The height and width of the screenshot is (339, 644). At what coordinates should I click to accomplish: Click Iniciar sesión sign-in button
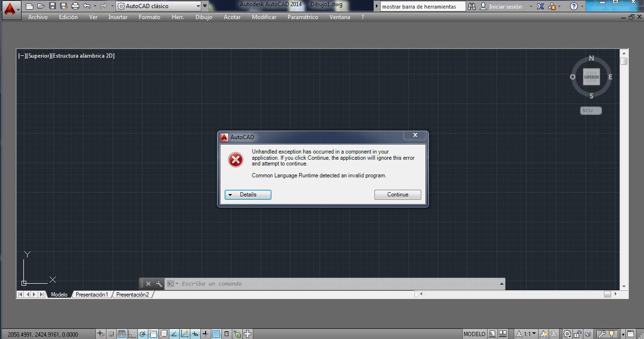500,7
